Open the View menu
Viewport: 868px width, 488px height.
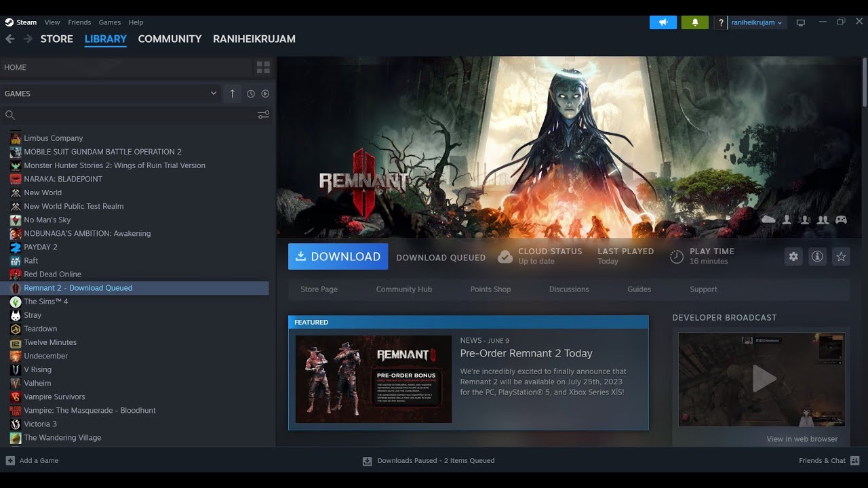click(x=52, y=22)
